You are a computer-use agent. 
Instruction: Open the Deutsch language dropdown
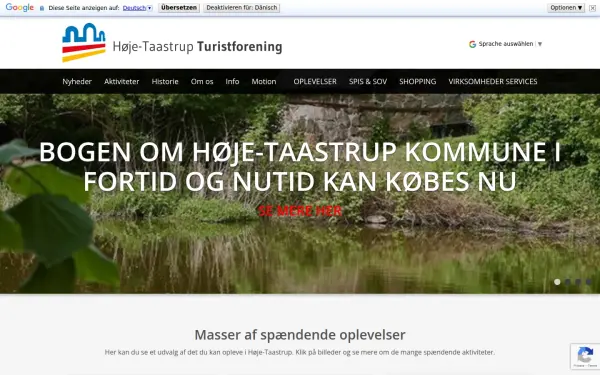137,8
